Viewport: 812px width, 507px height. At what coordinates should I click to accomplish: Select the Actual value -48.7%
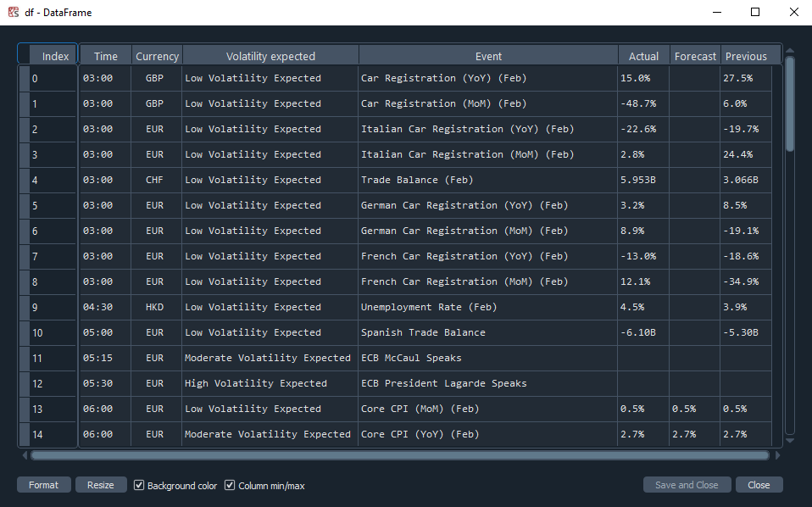point(643,103)
